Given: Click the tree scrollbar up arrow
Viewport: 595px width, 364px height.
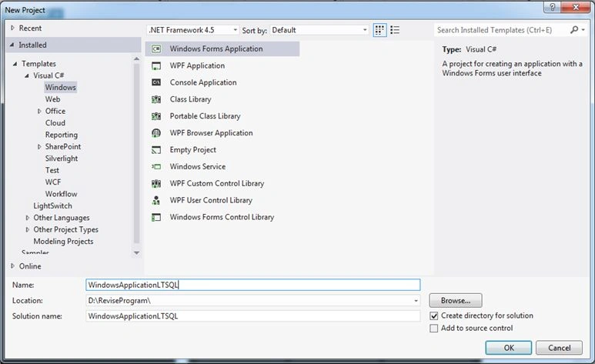Looking at the screenshot, I should pos(136,58).
